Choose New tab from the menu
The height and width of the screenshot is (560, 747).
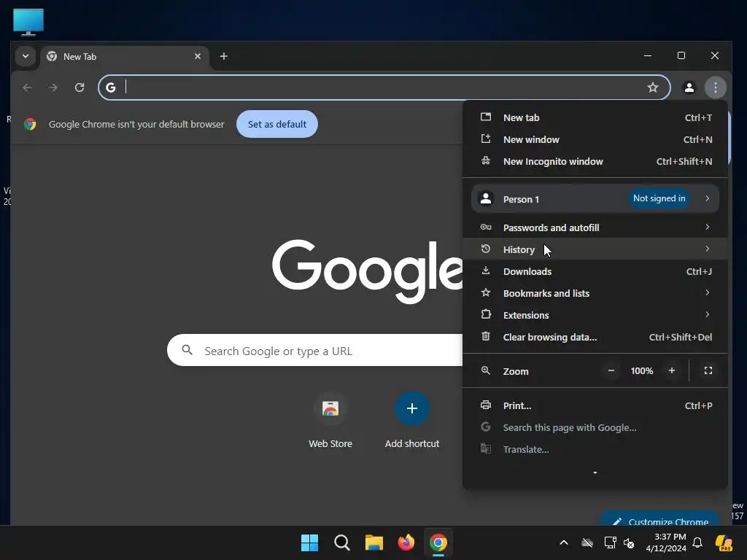(595, 117)
